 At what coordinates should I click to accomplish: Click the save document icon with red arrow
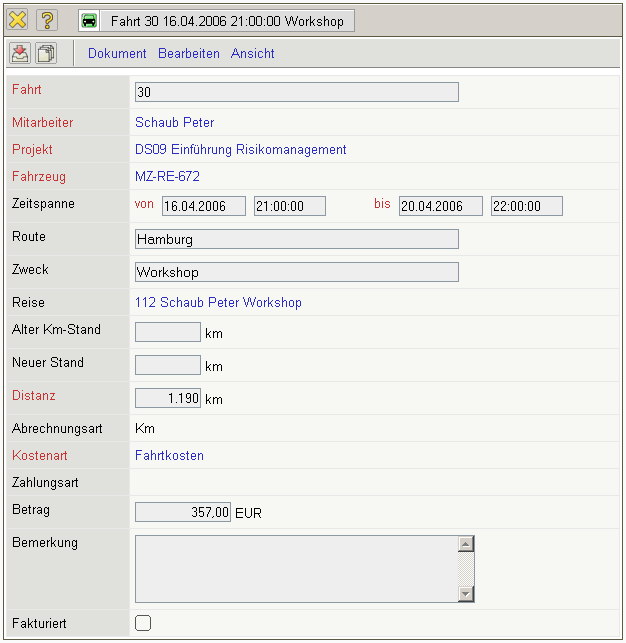tap(20, 53)
